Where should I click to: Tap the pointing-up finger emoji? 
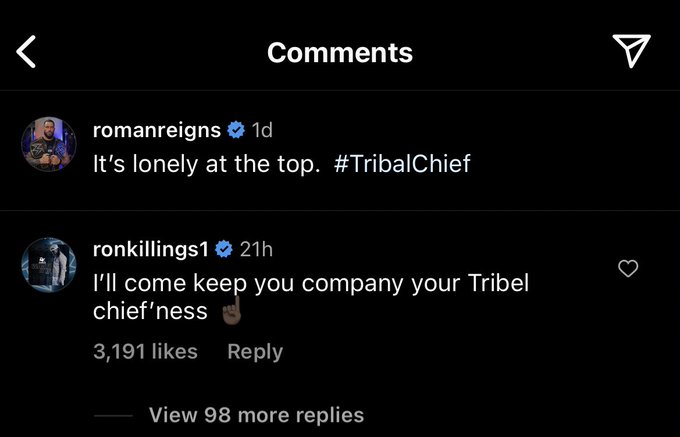pyautogui.click(x=231, y=310)
